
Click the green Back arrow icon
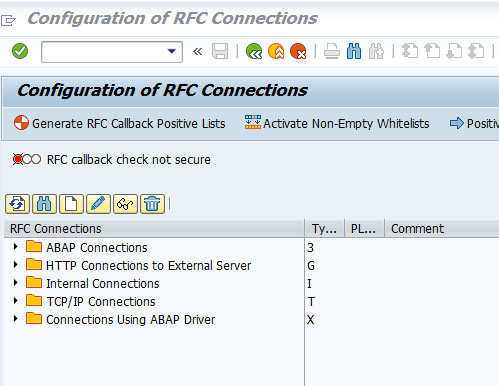click(x=254, y=51)
